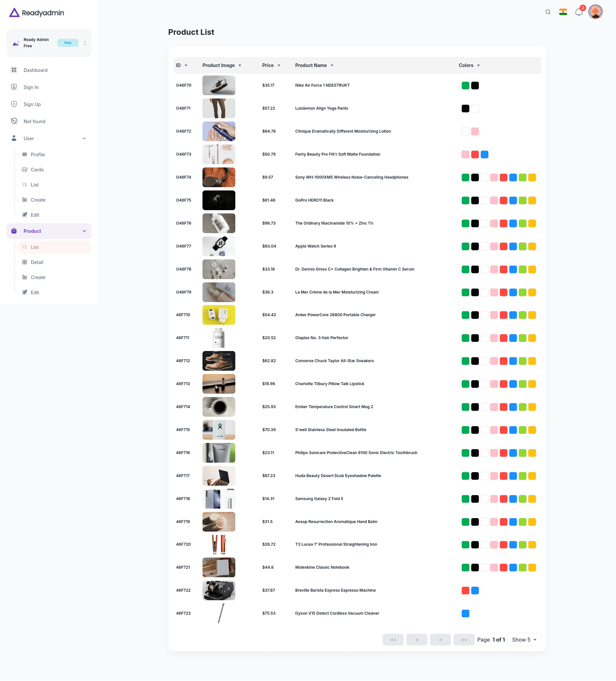Select the Profile icon under User
The image size is (616, 681).
pos(25,154)
